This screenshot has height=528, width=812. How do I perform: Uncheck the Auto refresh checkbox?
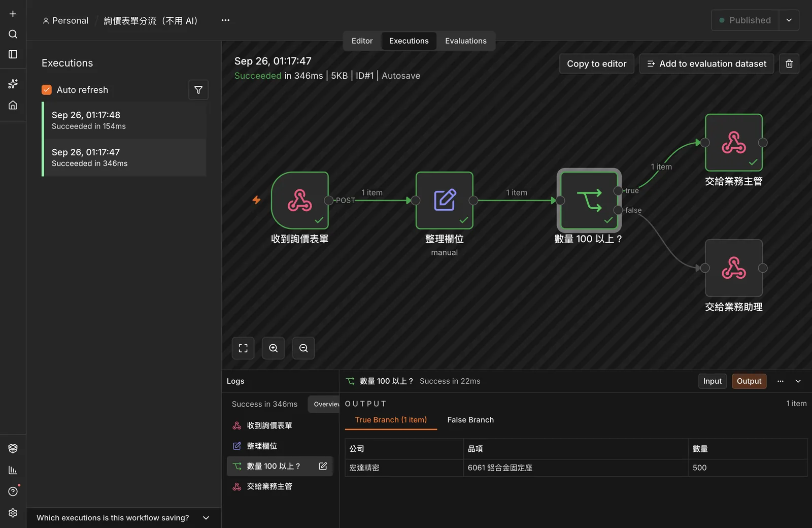[x=47, y=90]
